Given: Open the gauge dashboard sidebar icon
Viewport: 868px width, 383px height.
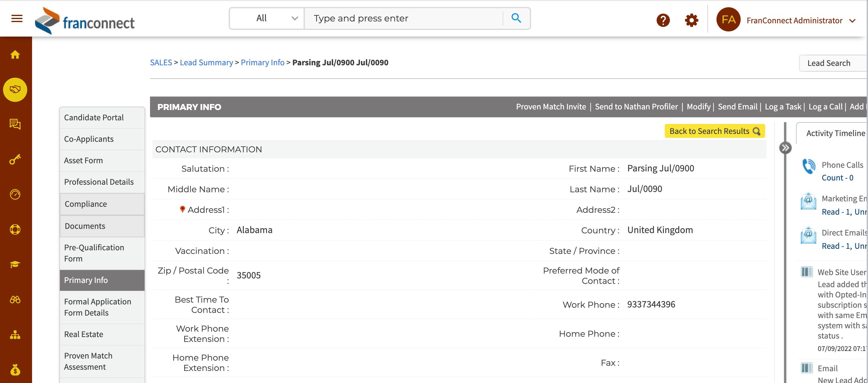Looking at the screenshot, I should pyautogui.click(x=15, y=194).
